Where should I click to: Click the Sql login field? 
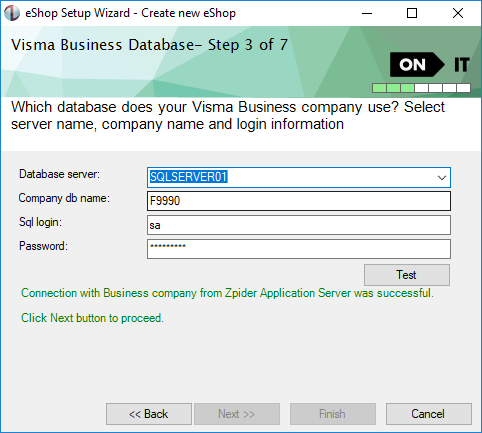(299, 225)
